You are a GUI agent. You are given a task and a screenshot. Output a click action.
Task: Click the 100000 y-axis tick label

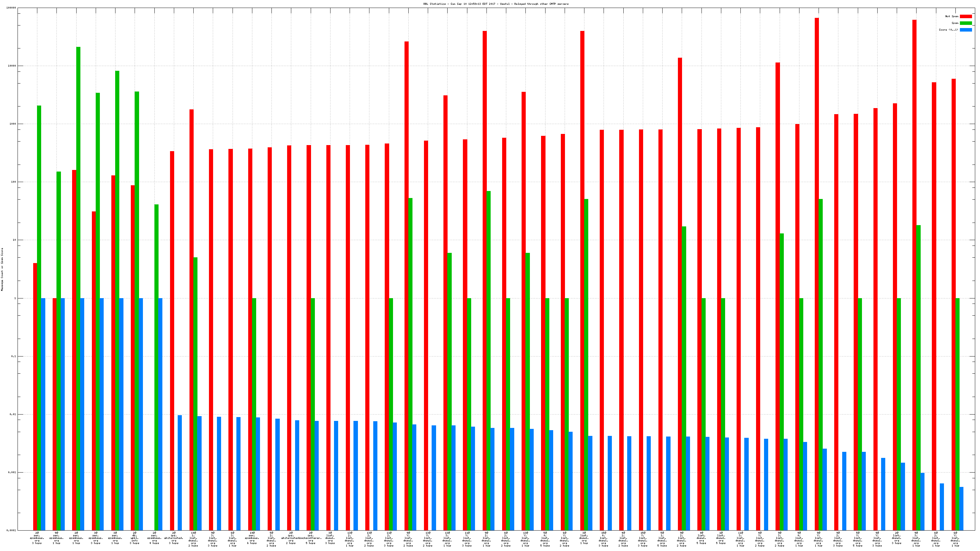(x=11, y=8)
